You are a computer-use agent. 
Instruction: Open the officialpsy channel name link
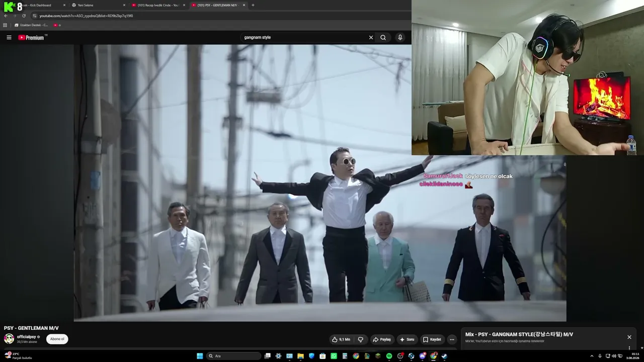26,337
